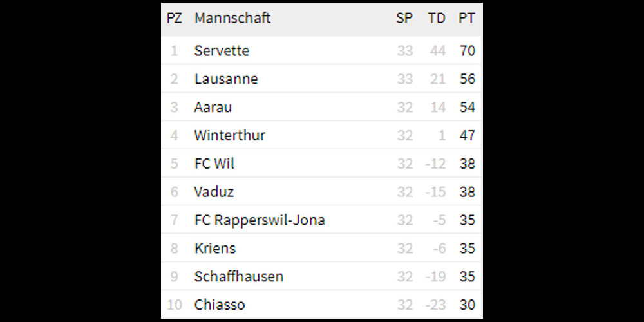The width and height of the screenshot is (644, 322).
Task: Click the Chiasso team name
Action: tap(220, 305)
